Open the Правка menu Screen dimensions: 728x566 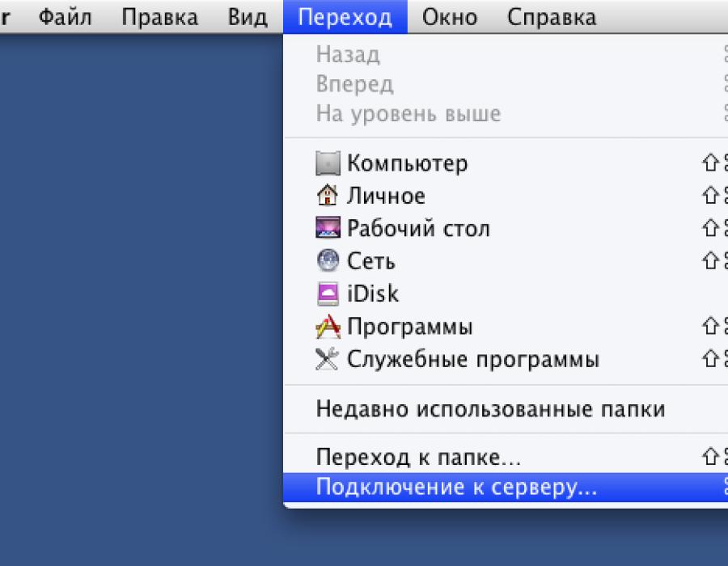click(x=159, y=17)
